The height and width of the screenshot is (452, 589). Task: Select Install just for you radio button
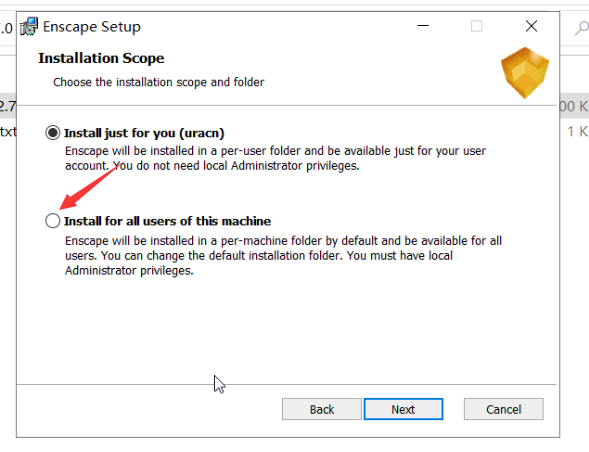click(53, 133)
